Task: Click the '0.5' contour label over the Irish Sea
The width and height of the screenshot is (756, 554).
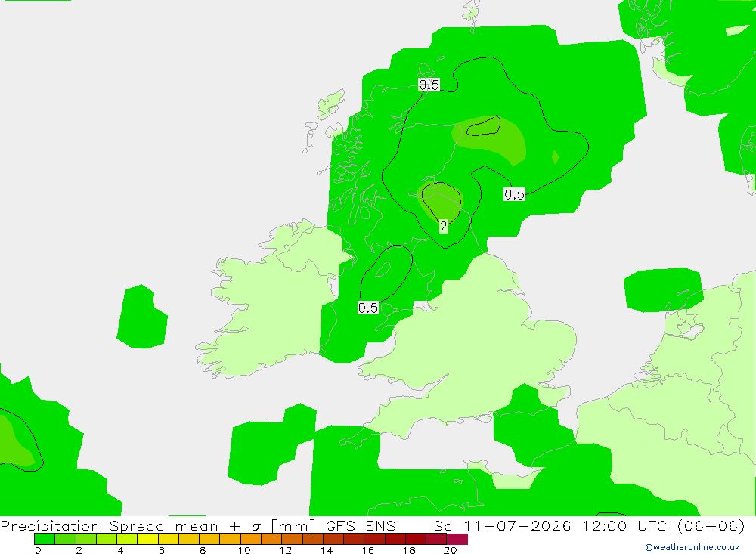Action: 368,308
